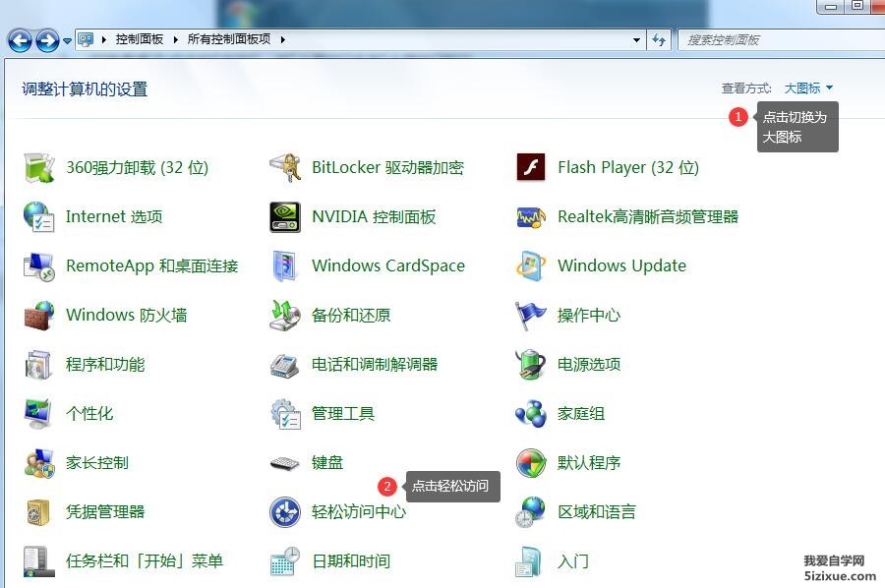Open the Windows CardSpace icon
Screen dimensions: 885x588
(285, 265)
